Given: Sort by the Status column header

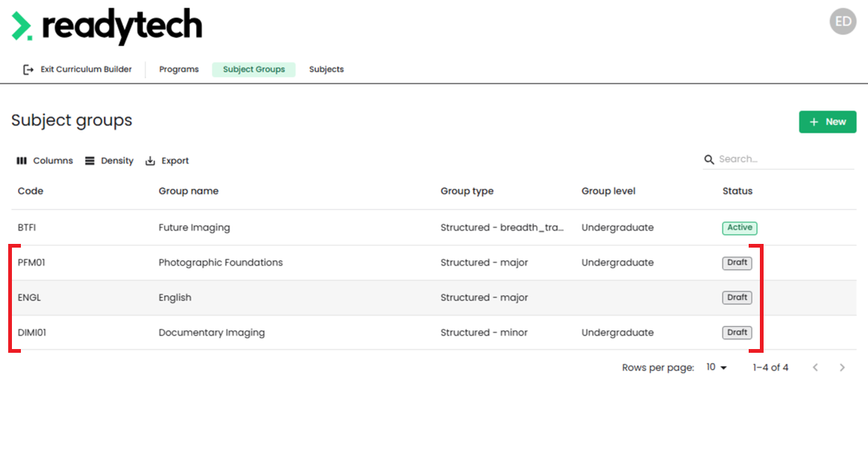Looking at the screenshot, I should [738, 191].
